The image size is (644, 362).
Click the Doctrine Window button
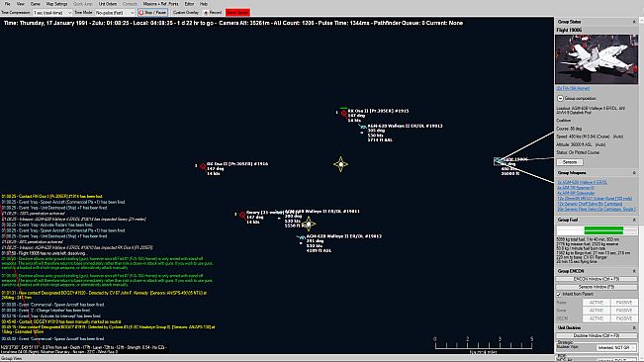pyautogui.click(x=597, y=335)
